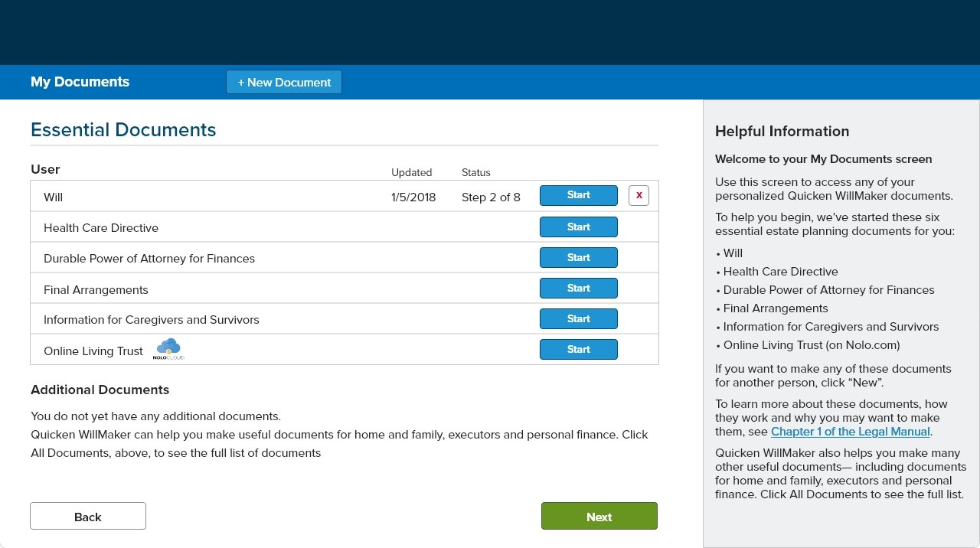
Task: Select the Will row in the list
Action: pos(54,197)
